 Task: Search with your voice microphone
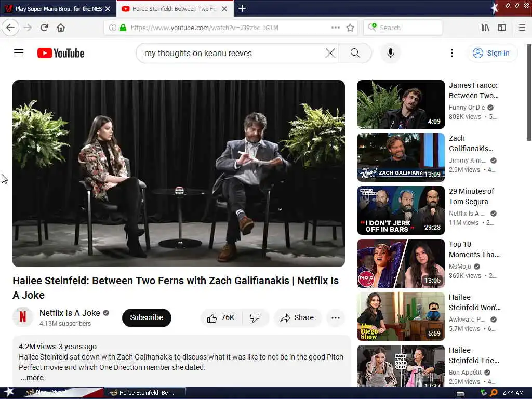click(391, 53)
